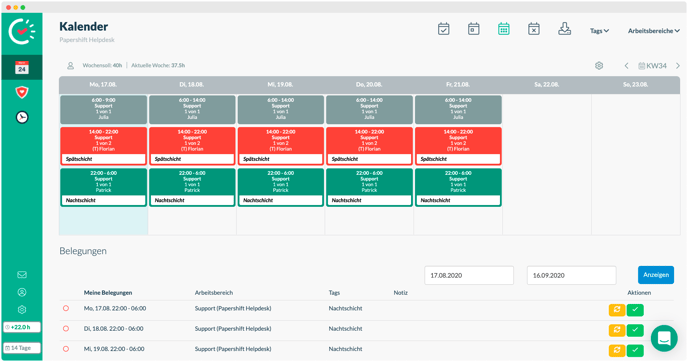
Task: Click the 17.08.2020 start date field
Action: click(x=469, y=276)
